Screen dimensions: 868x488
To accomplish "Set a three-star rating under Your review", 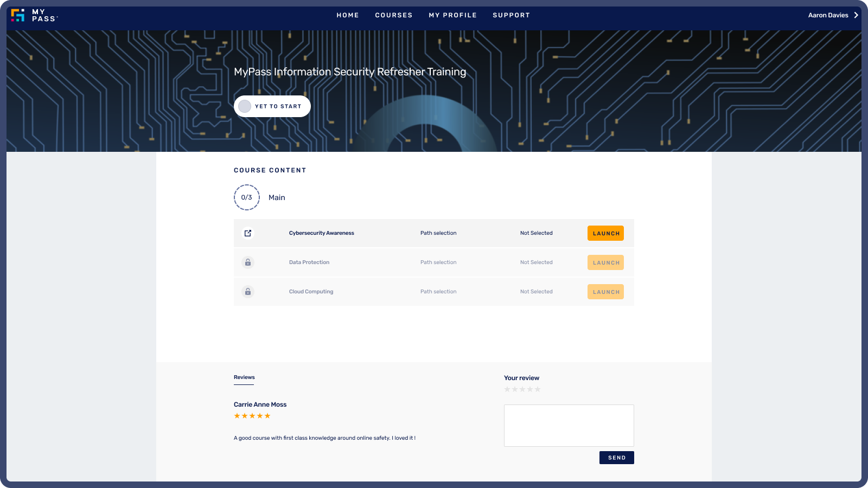I will click(523, 389).
